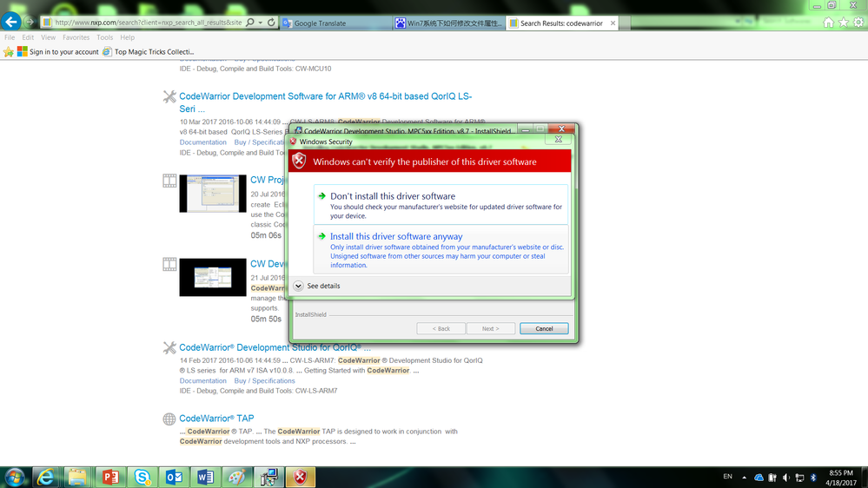Click the film icon beside the CW Dev video

(x=169, y=264)
